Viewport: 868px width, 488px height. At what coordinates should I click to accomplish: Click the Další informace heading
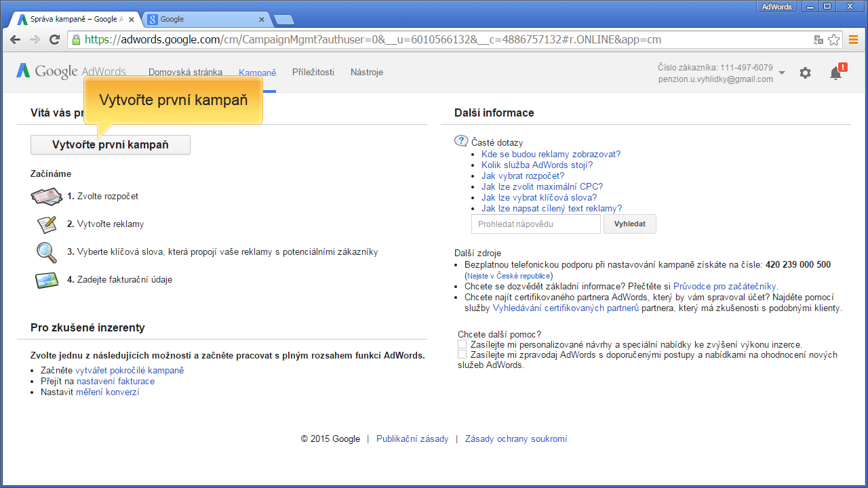(494, 113)
